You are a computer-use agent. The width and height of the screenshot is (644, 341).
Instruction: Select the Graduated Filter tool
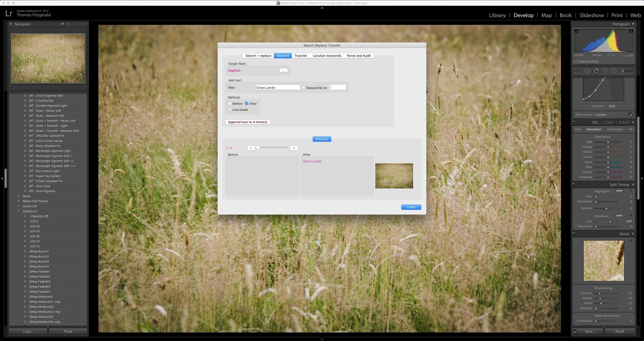point(605,71)
